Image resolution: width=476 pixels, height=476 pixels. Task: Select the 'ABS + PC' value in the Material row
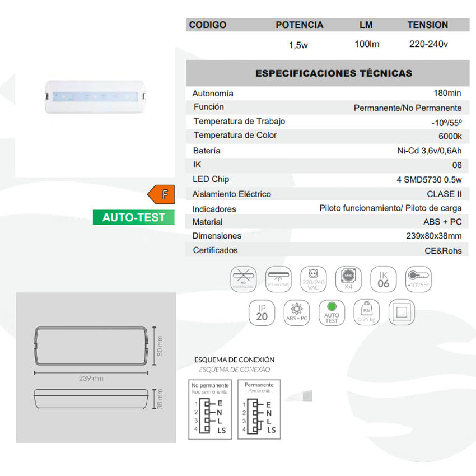[x=442, y=222]
